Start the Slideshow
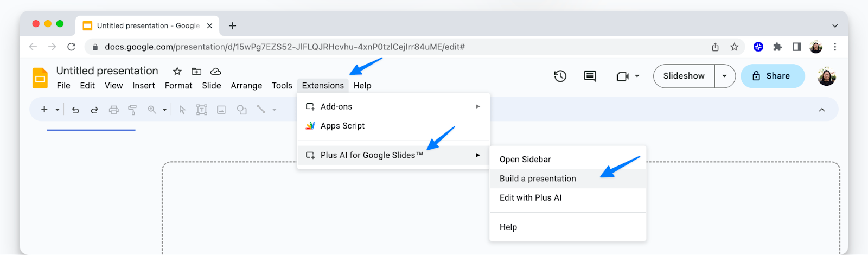Viewport: 868px width, 255px height. [684, 76]
